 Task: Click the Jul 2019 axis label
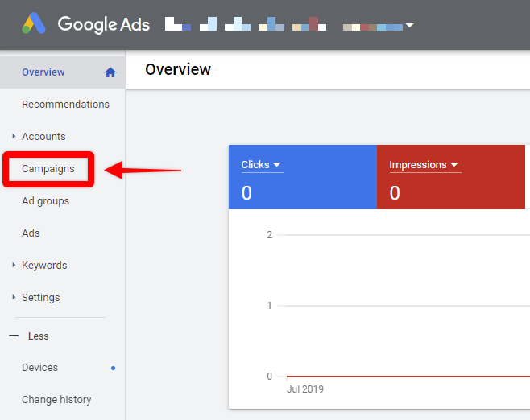coord(305,389)
